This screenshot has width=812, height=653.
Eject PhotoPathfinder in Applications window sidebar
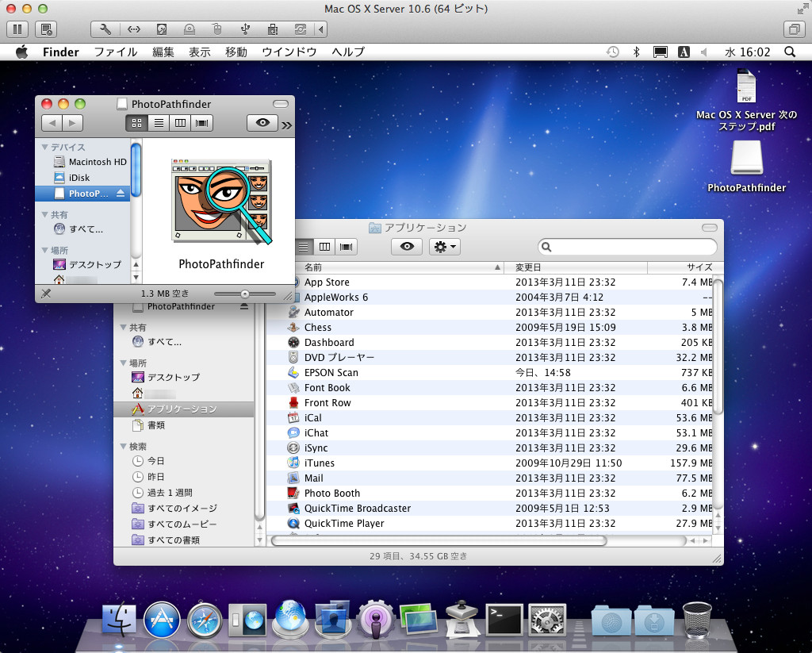click(244, 307)
